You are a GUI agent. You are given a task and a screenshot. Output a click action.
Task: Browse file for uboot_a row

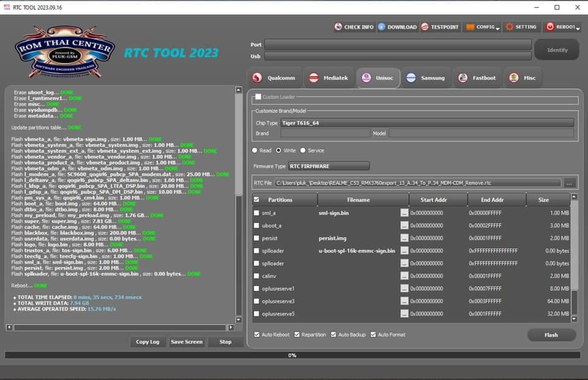pyautogui.click(x=404, y=226)
